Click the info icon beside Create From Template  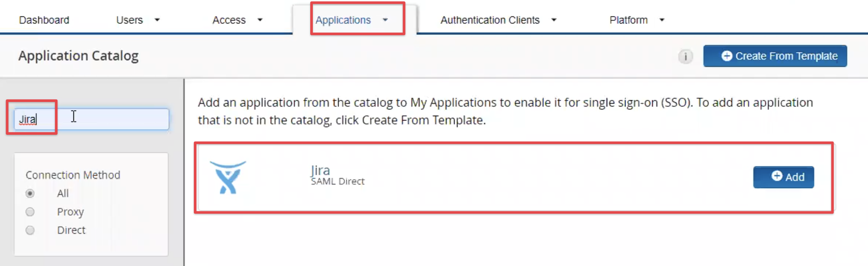(x=685, y=56)
